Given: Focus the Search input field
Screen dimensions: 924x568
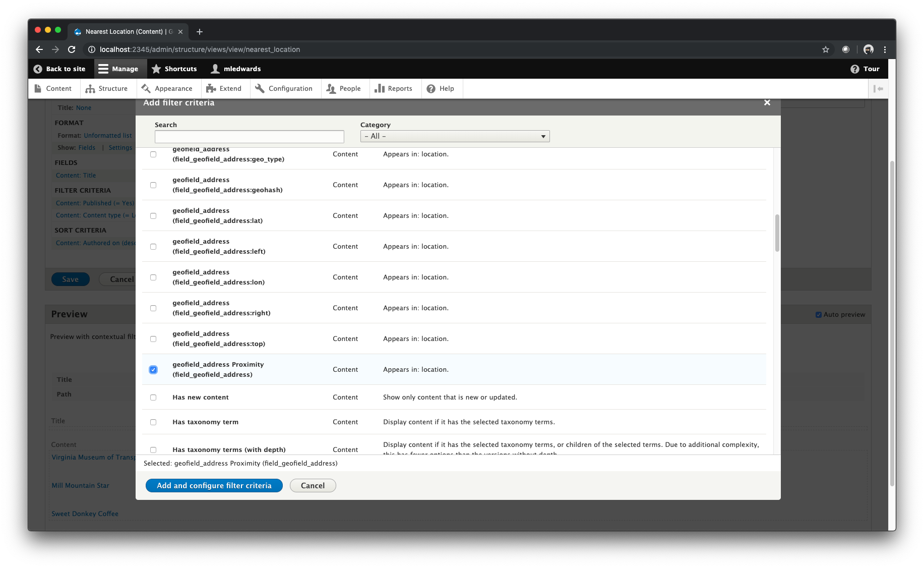Looking at the screenshot, I should point(249,137).
